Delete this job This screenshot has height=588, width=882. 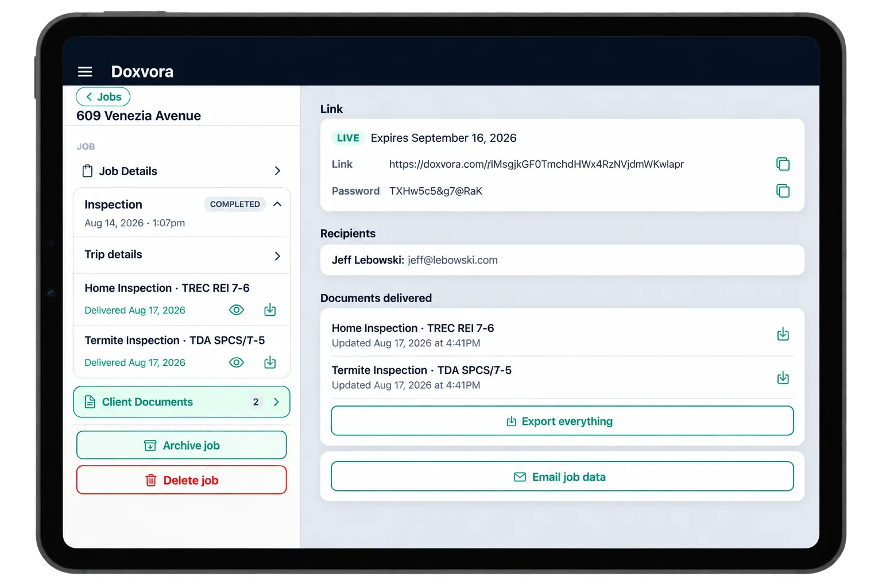(x=181, y=480)
